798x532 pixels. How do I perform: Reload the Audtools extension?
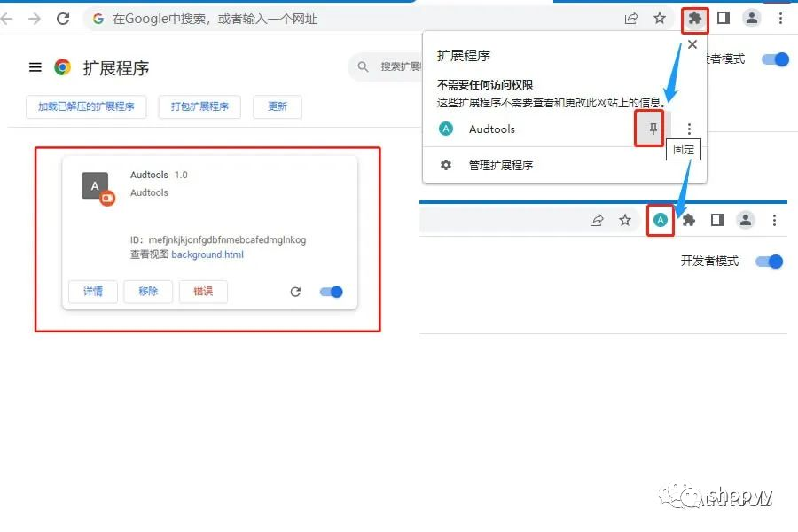click(x=295, y=292)
